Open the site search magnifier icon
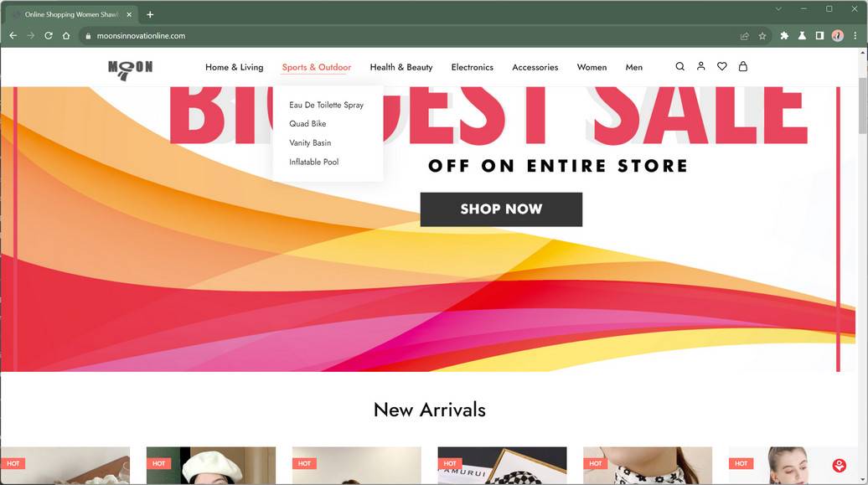868x485 pixels. (x=679, y=66)
